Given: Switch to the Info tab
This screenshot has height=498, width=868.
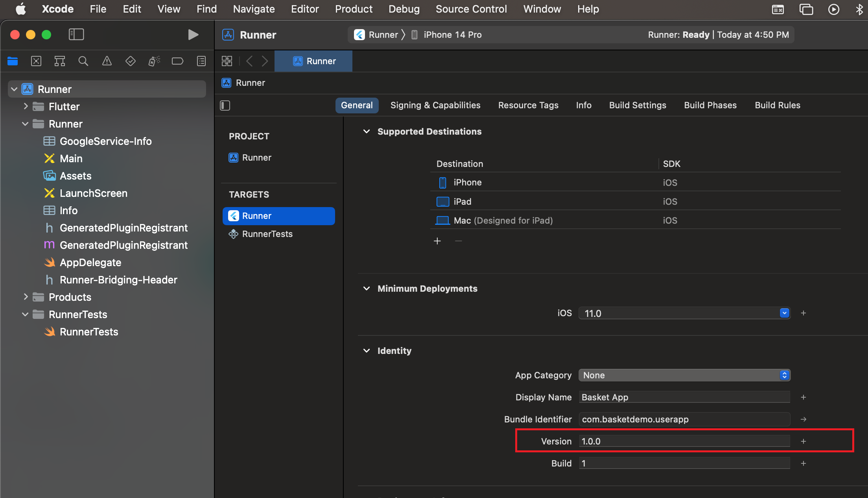Looking at the screenshot, I should tap(584, 105).
